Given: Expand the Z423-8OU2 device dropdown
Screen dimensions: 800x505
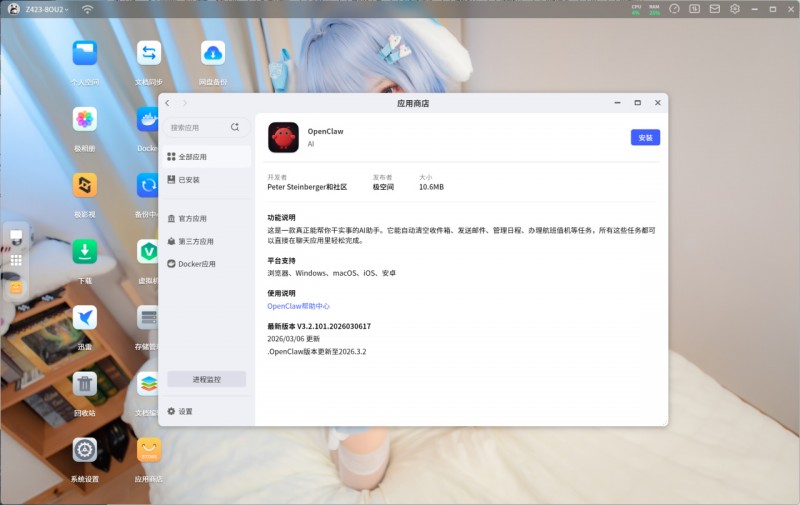Looking at the screenshot, I should pyautogui.click(x=47, y=9).
